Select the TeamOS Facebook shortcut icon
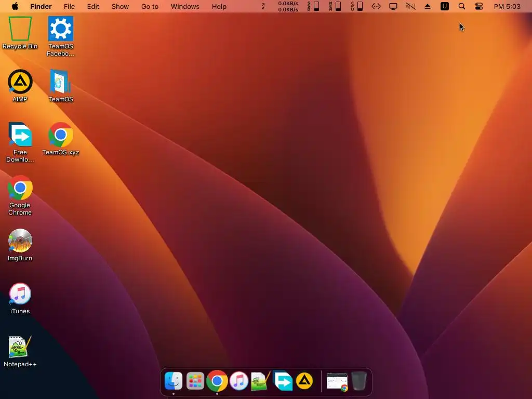The height and width of the screenshot is (399, 532). (61, 36)
